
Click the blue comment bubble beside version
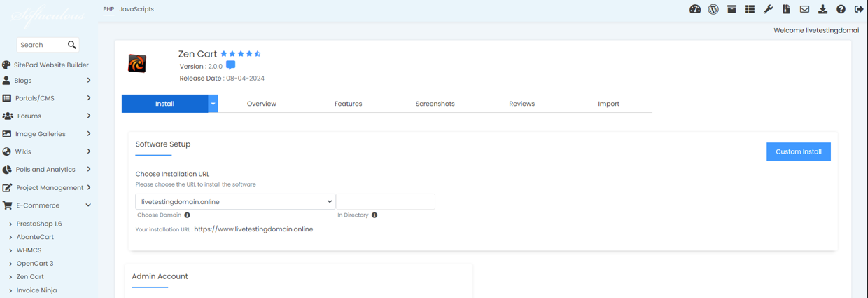230,65
